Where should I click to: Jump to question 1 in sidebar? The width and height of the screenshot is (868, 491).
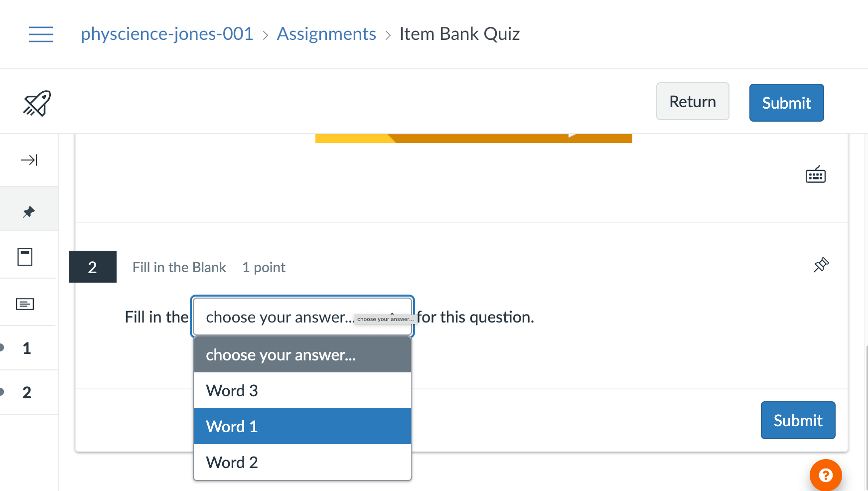[27, 348]
